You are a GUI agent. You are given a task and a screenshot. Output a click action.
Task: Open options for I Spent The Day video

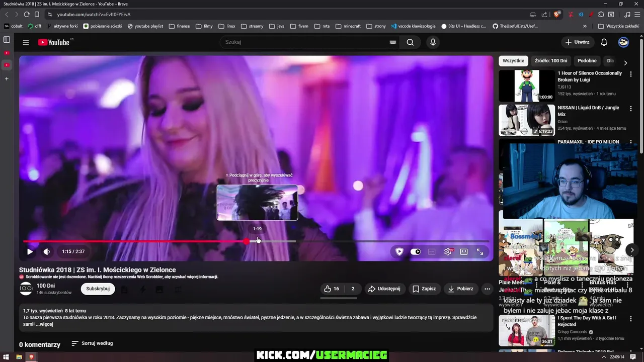(630, 319)
